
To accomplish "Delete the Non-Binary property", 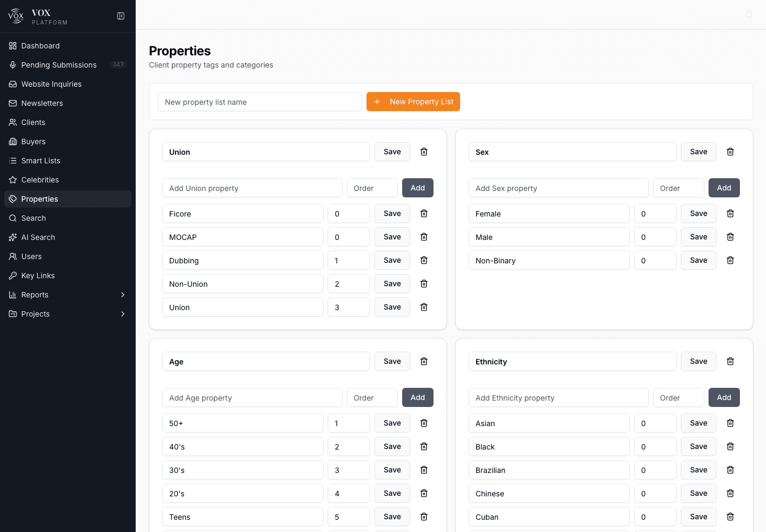I will click(x=730, y=260).
